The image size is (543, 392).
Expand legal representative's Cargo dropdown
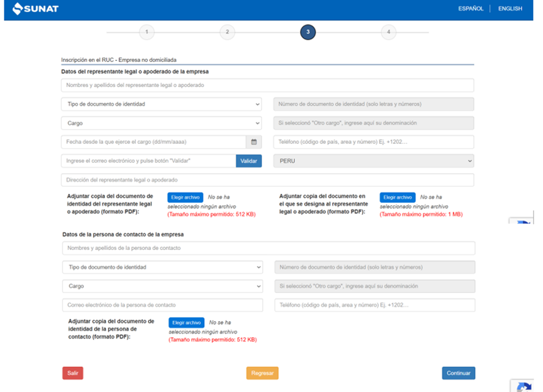161,123
